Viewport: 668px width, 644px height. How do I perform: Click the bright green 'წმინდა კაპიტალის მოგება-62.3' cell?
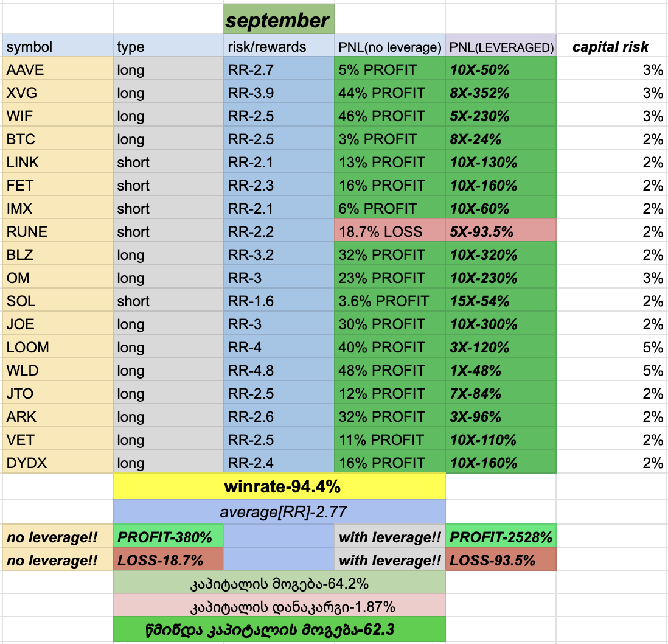tap(279, 630)
